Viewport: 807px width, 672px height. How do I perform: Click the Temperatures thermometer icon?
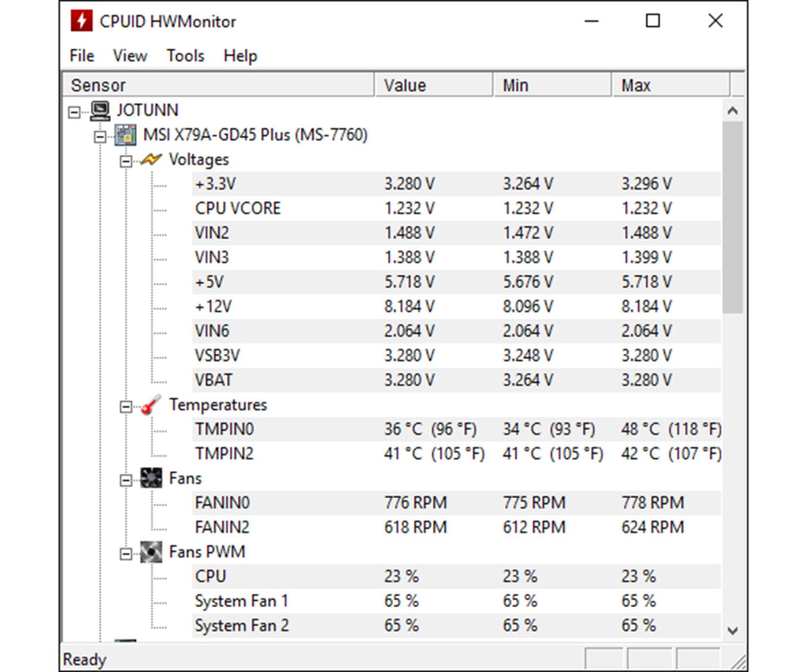point(151,405)
